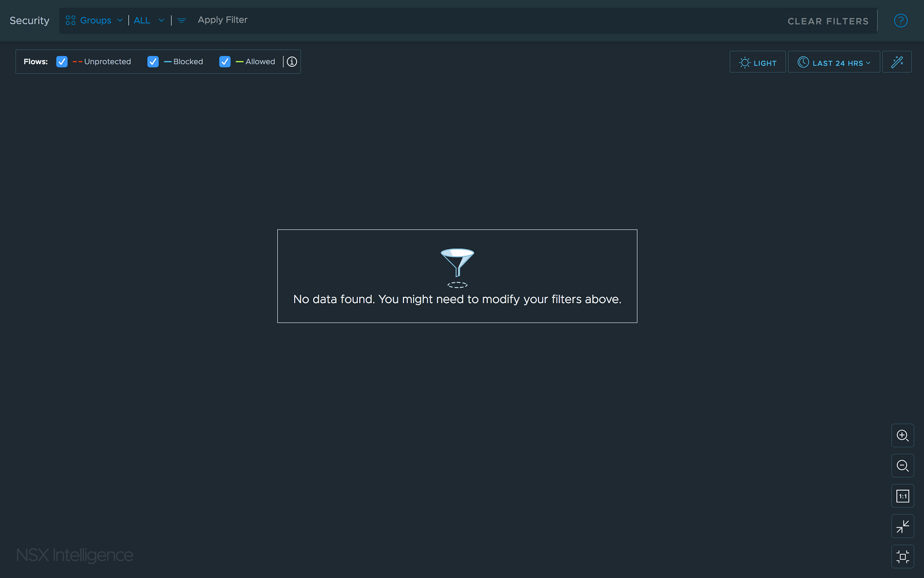Click the Security label
The image size is (924, 578).
(x=29, y=21)
